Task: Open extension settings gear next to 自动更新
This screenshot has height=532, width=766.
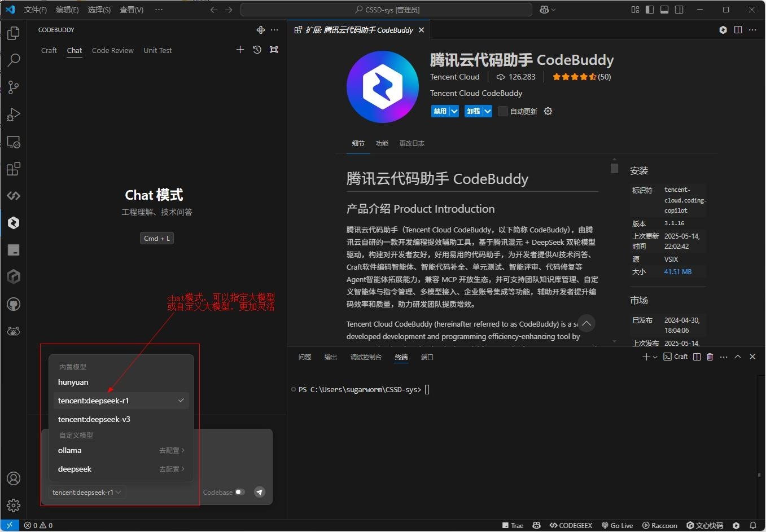Action: [x=548, y=111]
